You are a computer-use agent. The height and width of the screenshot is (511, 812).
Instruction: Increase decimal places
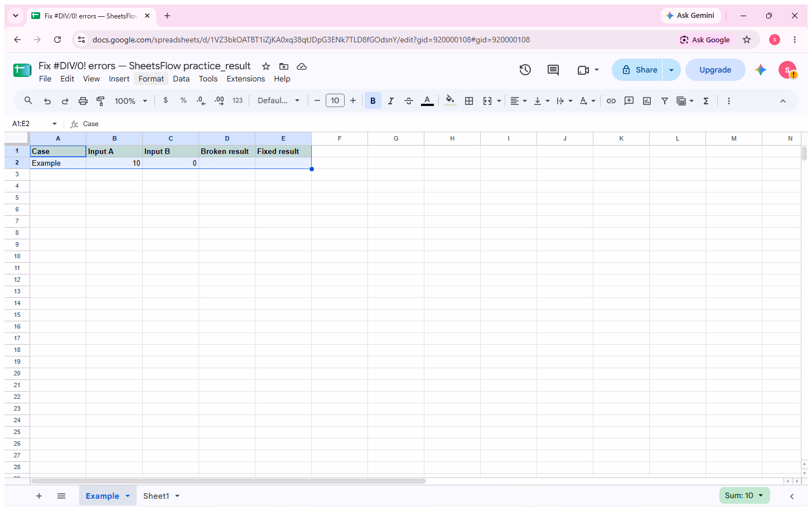(x=219, y=100)
